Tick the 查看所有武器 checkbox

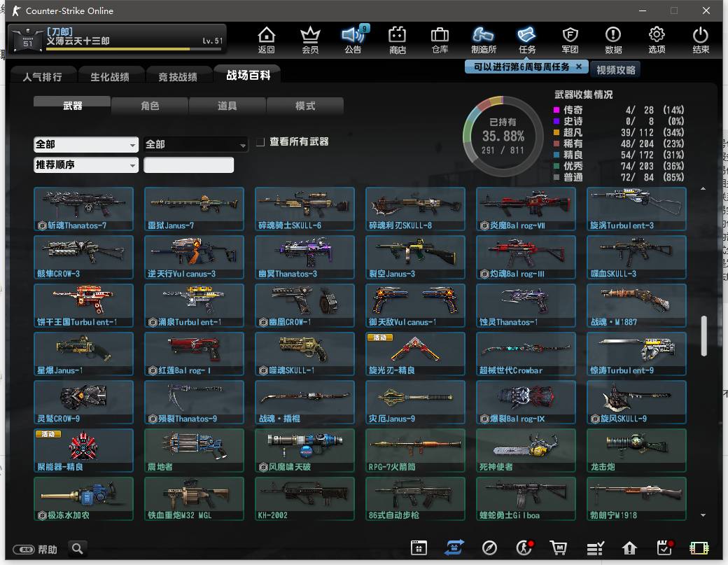tap(260, 141)
